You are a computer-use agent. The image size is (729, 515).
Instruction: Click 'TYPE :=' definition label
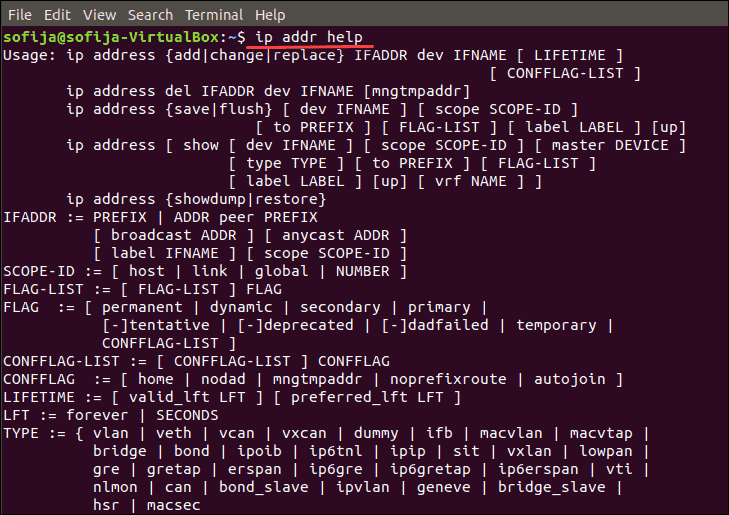(34, 433)
